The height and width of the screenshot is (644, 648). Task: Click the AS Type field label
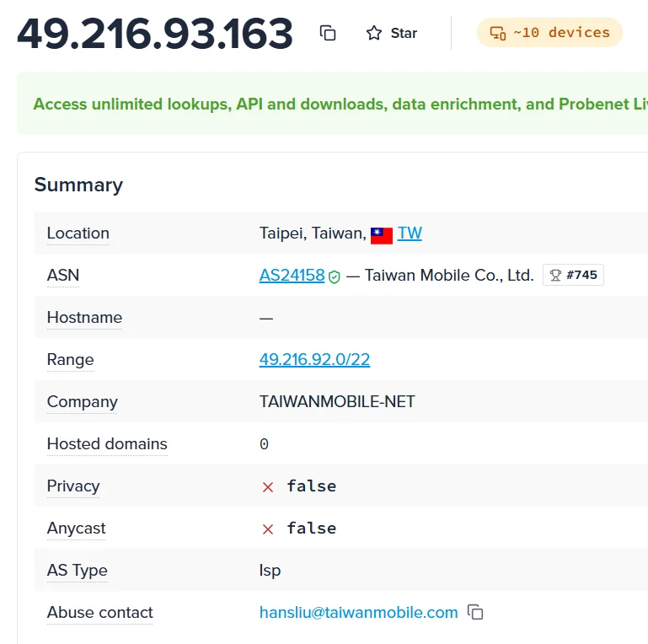pyautogui.click(x=78, y=571)
